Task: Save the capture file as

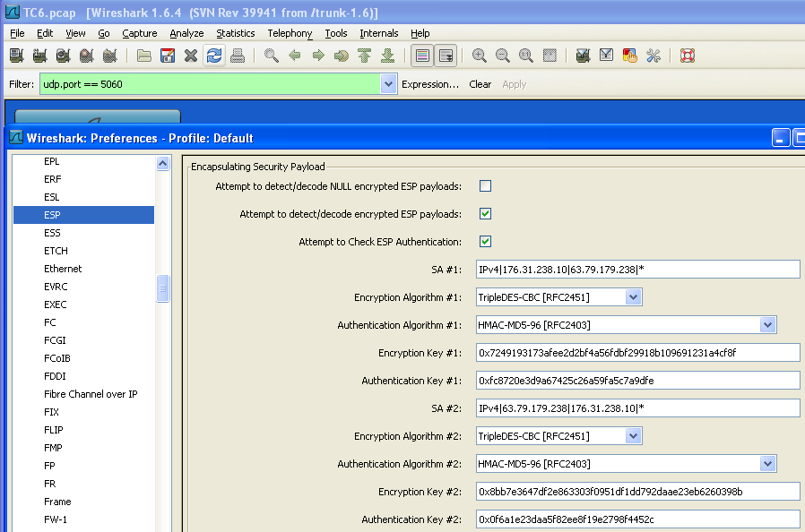Action: click(x=168, y=56)
